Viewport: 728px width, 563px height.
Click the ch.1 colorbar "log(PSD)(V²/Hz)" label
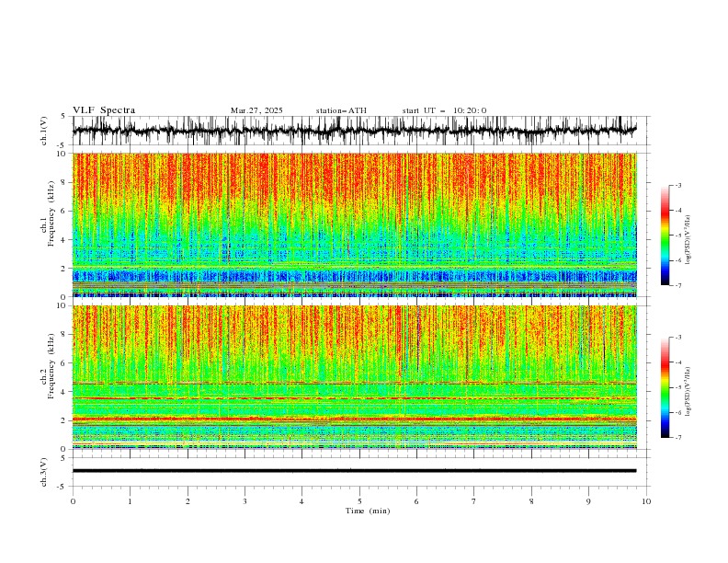tap(688, 240)
